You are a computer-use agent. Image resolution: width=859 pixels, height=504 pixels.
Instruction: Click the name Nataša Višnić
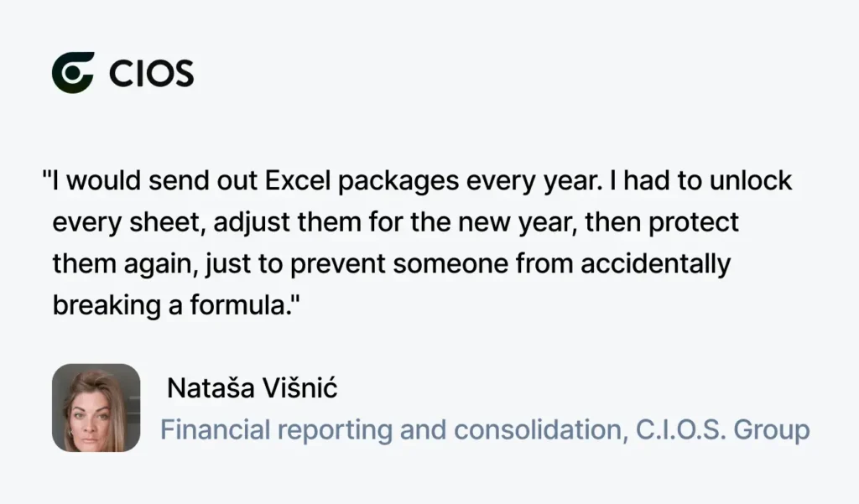(x=252, y=388)
